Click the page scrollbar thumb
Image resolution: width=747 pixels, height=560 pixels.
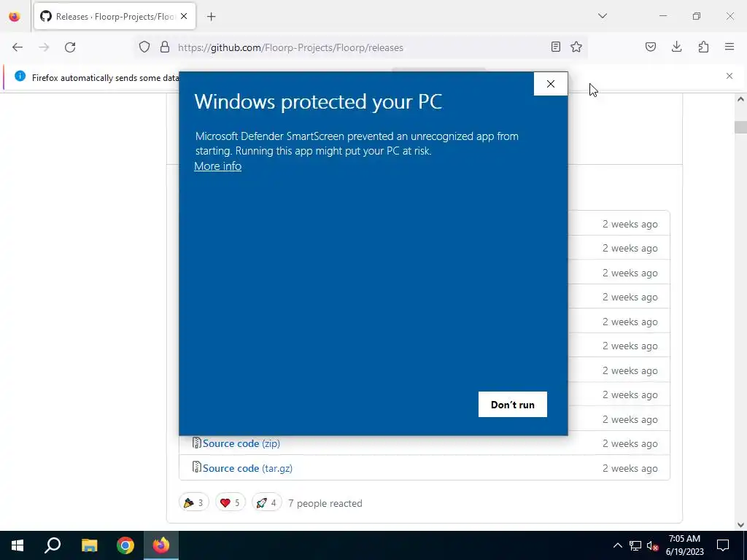click(x=740, y=127)
